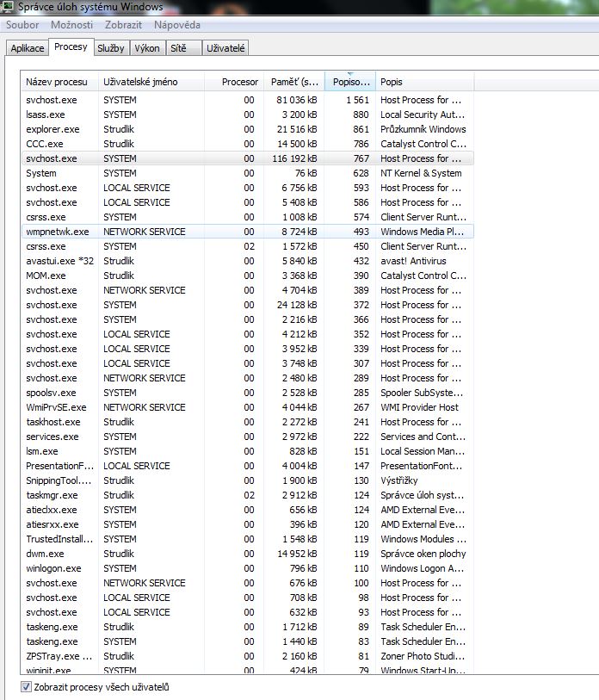This screenshot has width=599, height=700.
Task: Select taskeng.exe row owned by Strudlik
Action: [247, 627]
